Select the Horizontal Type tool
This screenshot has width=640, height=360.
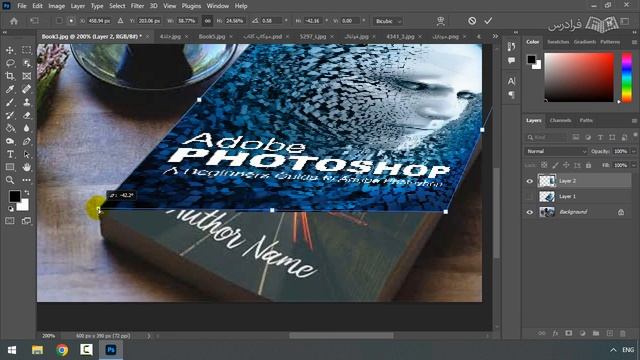click(10, 154)
